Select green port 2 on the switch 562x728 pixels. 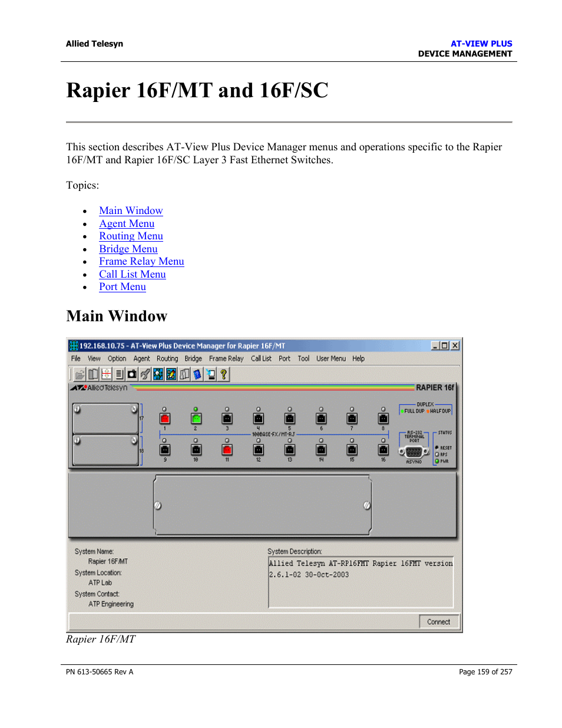click(x=196, y=419)
